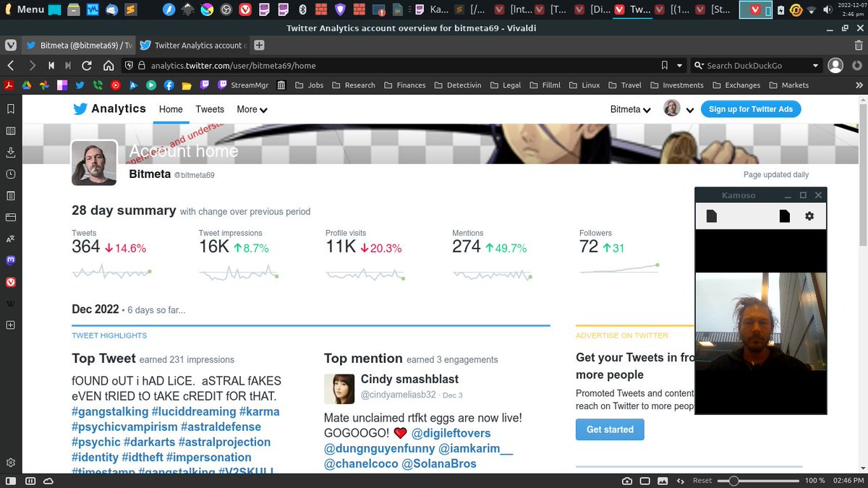The image size is (868, 488).
Task: Open the bookmark dropdown arrow in the address bar
Action: click(681, 65)
